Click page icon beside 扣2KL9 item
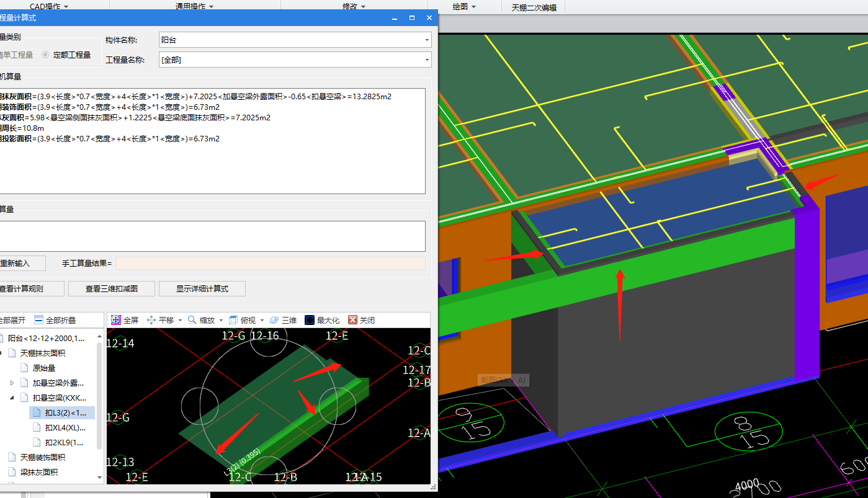Image resolution: width=868 pixels, height=498 pixels. (x=37, y=442)
